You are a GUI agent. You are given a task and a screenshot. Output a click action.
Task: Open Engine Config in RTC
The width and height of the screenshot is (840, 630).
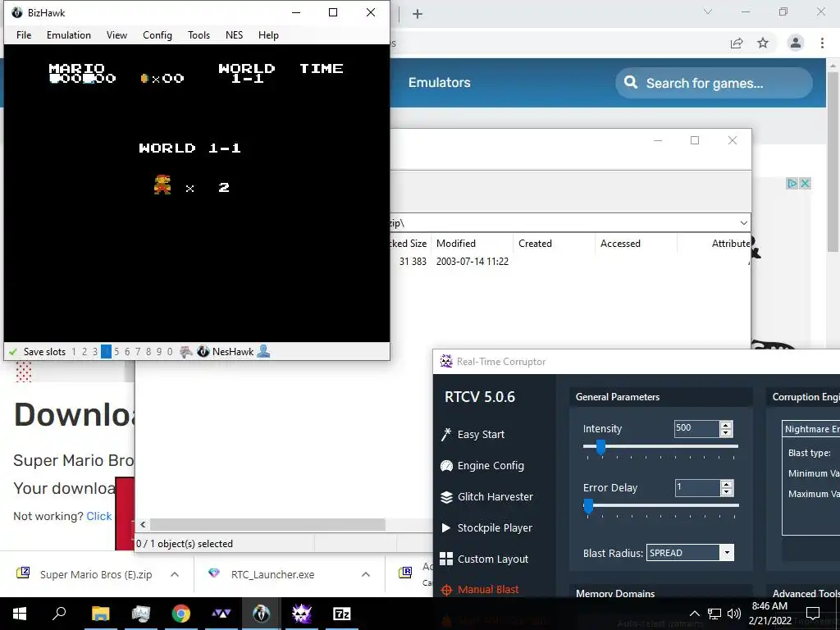point(491,466)
